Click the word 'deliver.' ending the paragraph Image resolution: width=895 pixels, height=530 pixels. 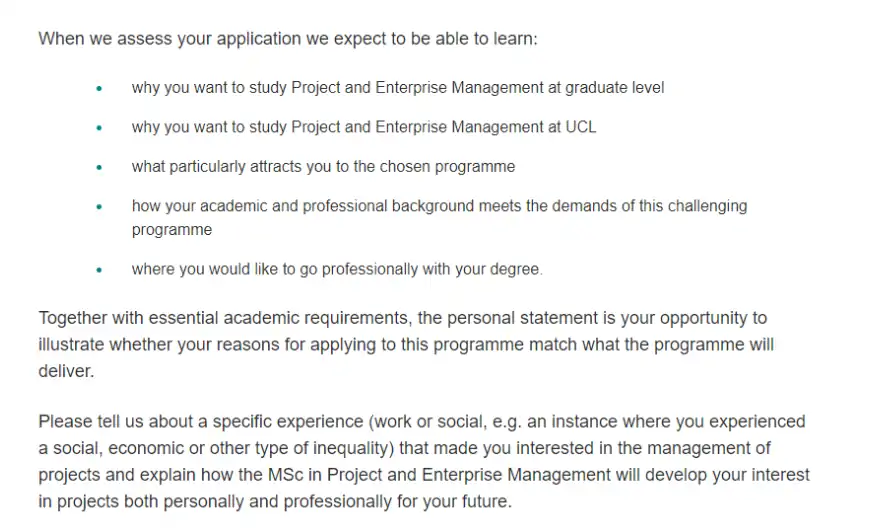point(66,371)
